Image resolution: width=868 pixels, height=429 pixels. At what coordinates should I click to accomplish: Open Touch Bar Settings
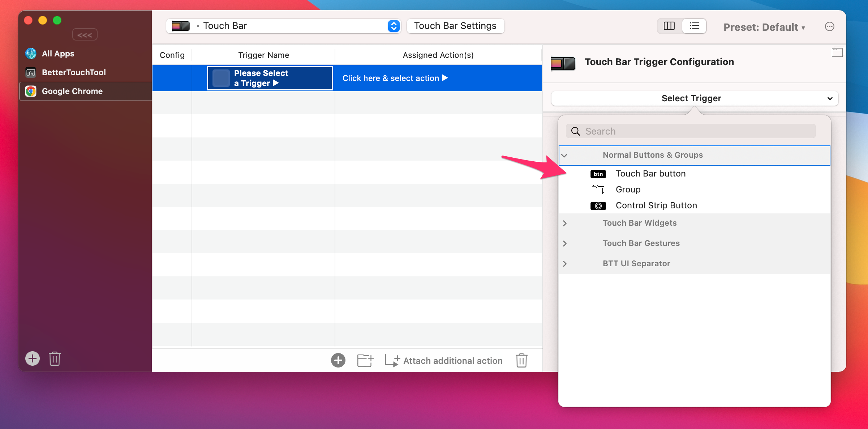pos(455,26)
